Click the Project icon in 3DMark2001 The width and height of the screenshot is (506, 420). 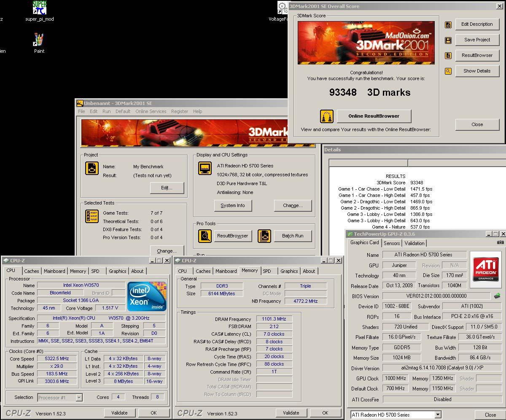click(92, 168)
